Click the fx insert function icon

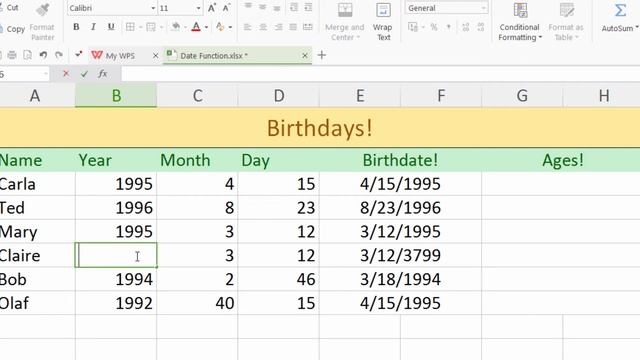pos(102,74)
